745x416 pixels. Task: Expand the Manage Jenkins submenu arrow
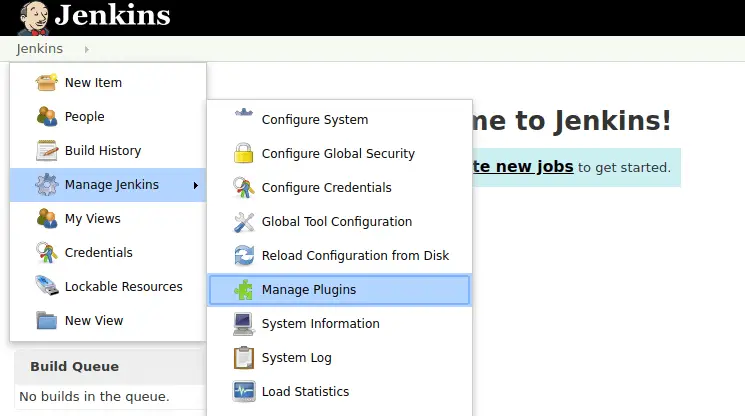[196, 185]
